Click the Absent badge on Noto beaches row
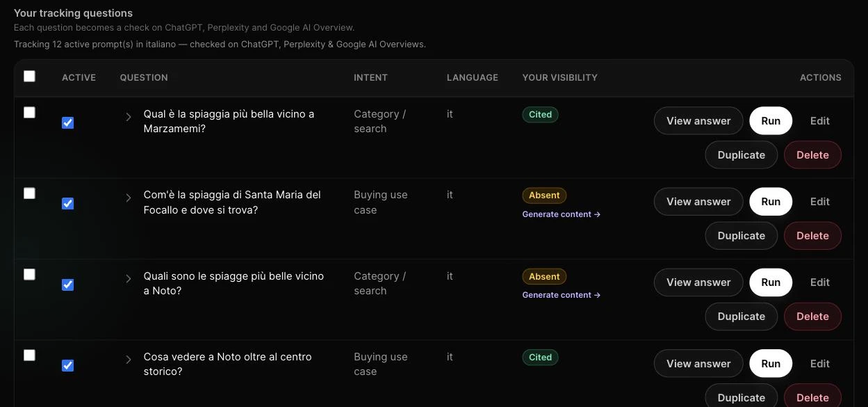This screenshot has width=868, height=407. coord(544,277)
